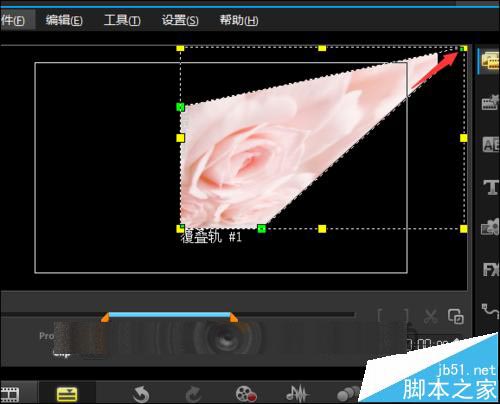The image size is (500, 404).
Task: Click the left-edge green distortion handle
Action: point(180,107)
